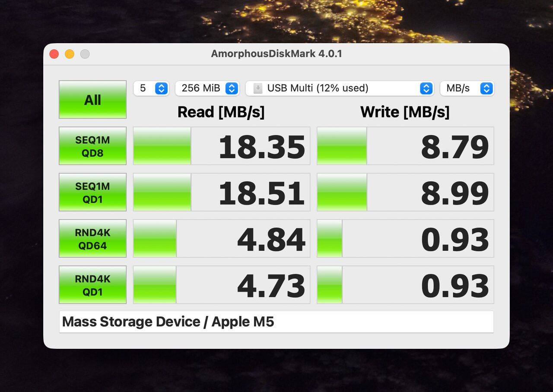Click the Read [MB/s] column header
Screen dimensions: 553x392
coord(221,112)
